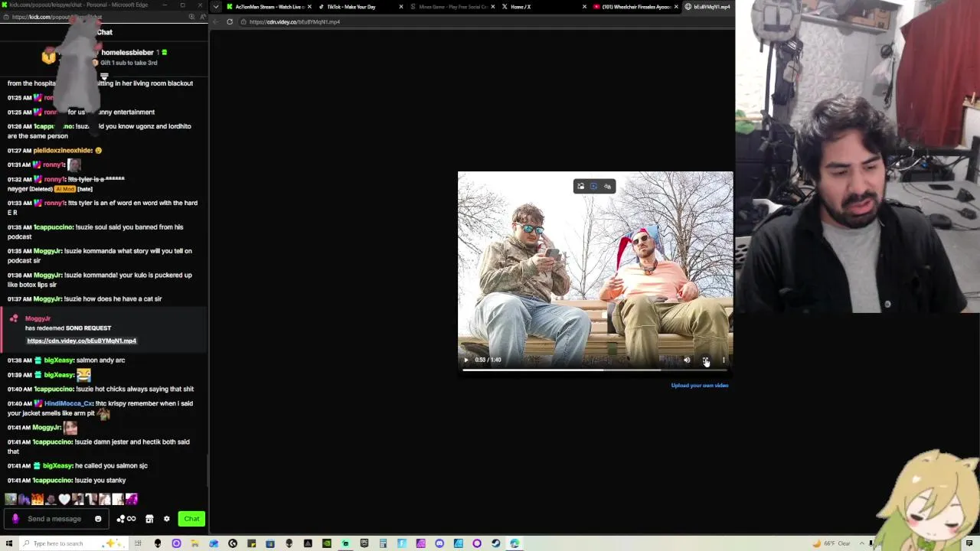
Task: Click the Kick chat popout address bar
Action: [96, 17]
